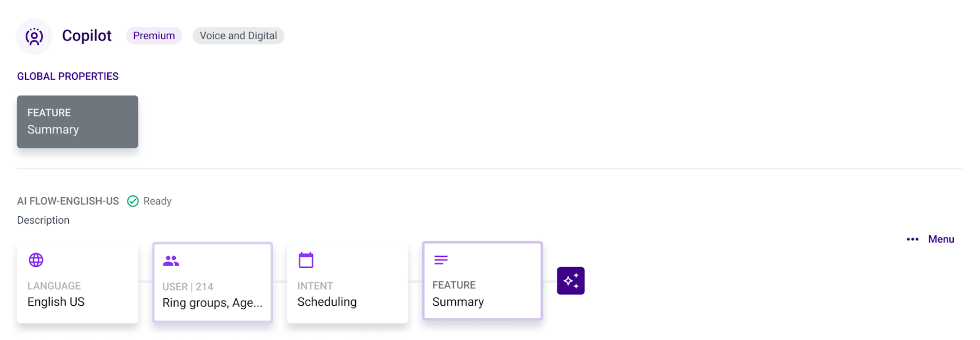The height and width of the screenshot is (340, 980).
Task: Click the green Ready checkmark icon
Action: pos(133,201)
